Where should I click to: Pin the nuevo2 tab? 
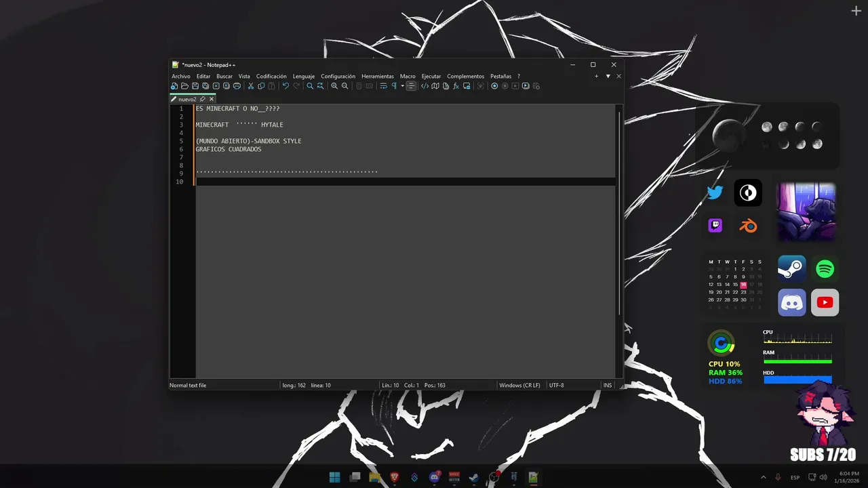point(202,99)
